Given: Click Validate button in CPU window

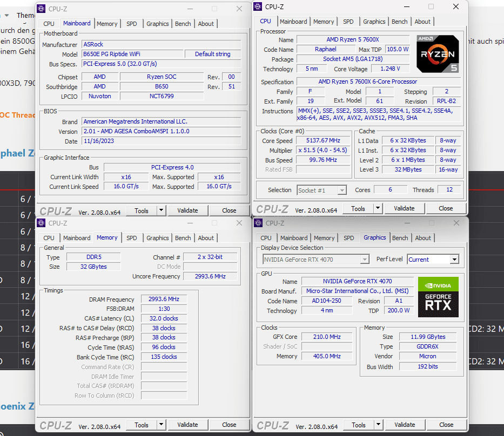Looking at the screenshot, I should point(405,208).
